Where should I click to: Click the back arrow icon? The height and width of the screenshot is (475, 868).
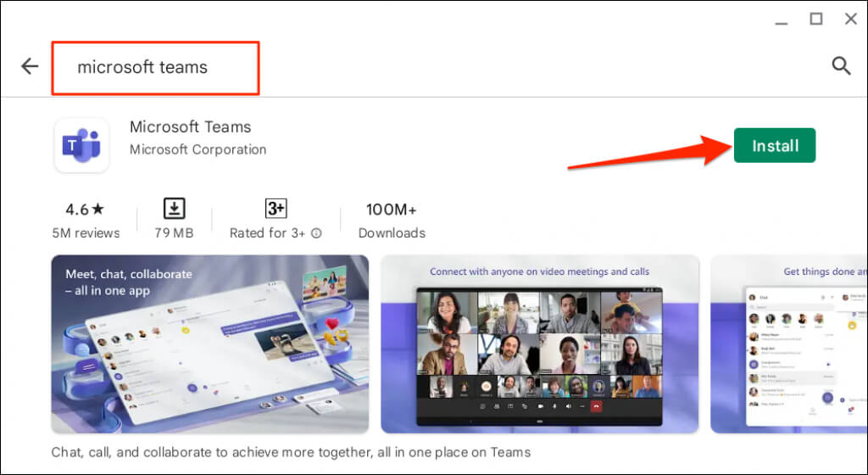(30, 66)
